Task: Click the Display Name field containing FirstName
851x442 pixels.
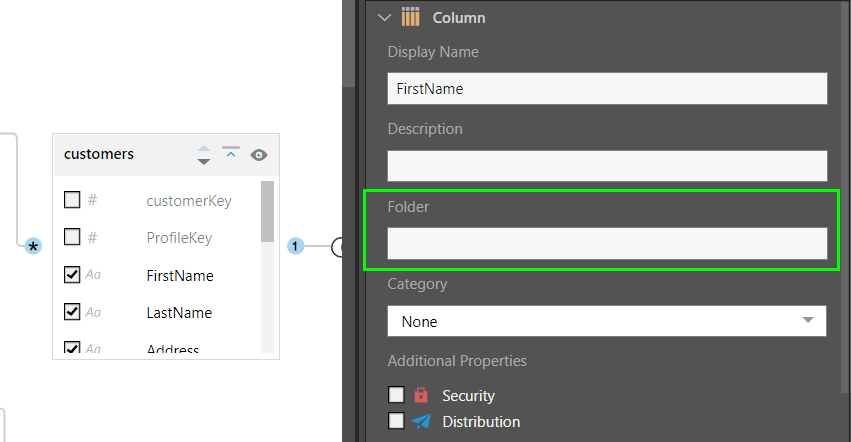Action: click(x=606, y=88)
